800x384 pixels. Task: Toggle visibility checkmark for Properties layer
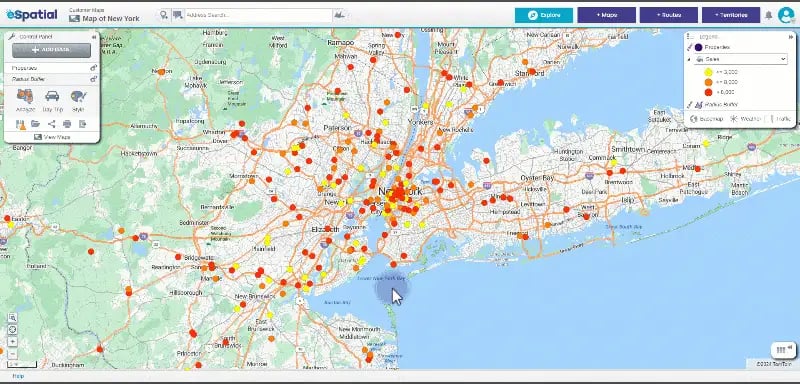click(x=689, y=47)
